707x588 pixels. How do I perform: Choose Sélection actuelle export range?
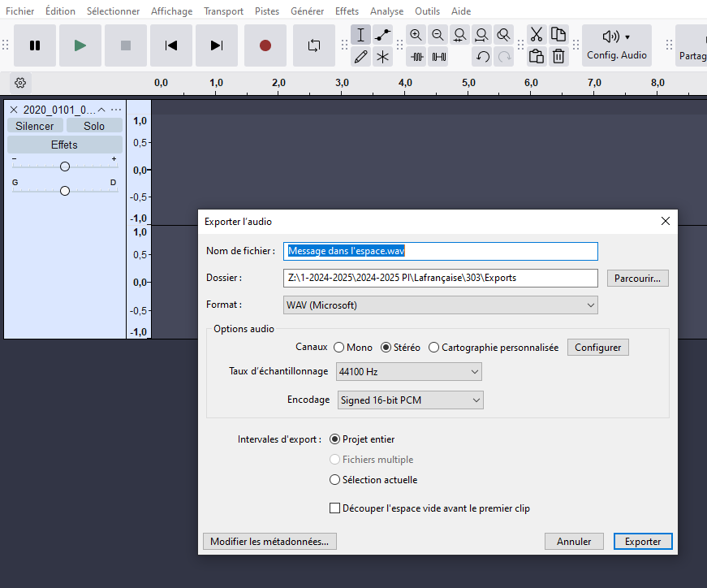pos(335,480)
